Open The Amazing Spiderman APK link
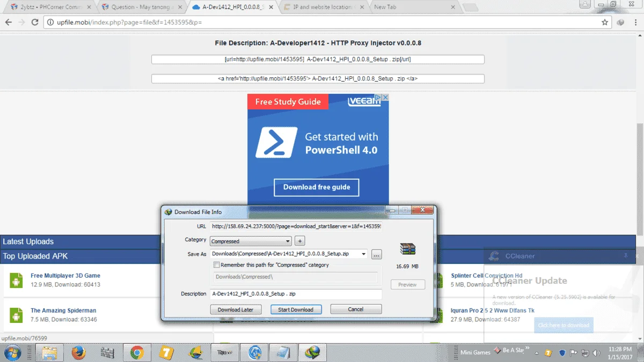The height and width of the screenshot is (362, 644). 63,311
